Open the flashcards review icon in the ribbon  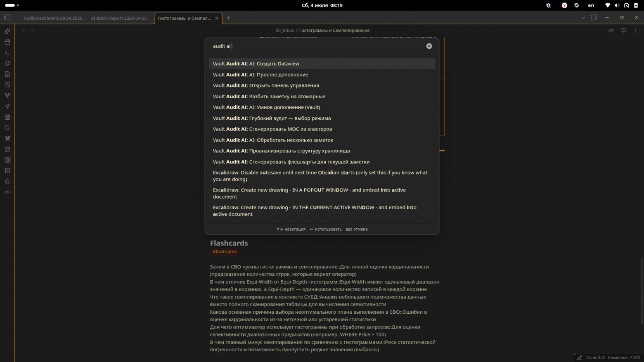click(7, 160)
